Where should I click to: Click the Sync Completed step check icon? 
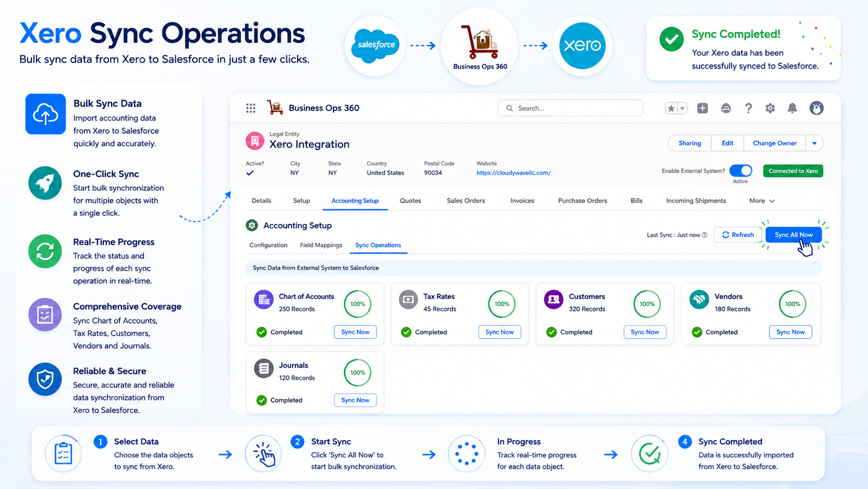tap(649, 454)
